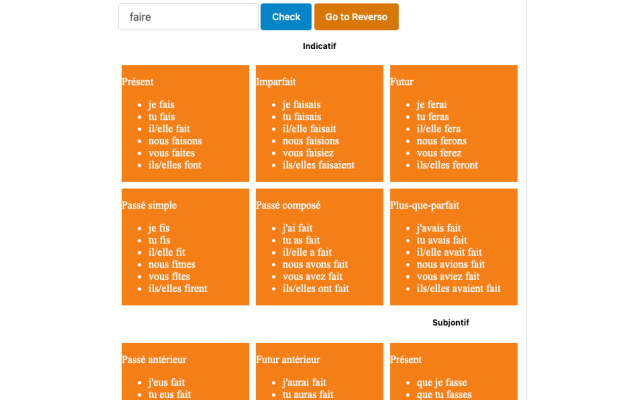Click the Futur antérieur card title
The width and height of the screenshot is (640, 400).
288,359
